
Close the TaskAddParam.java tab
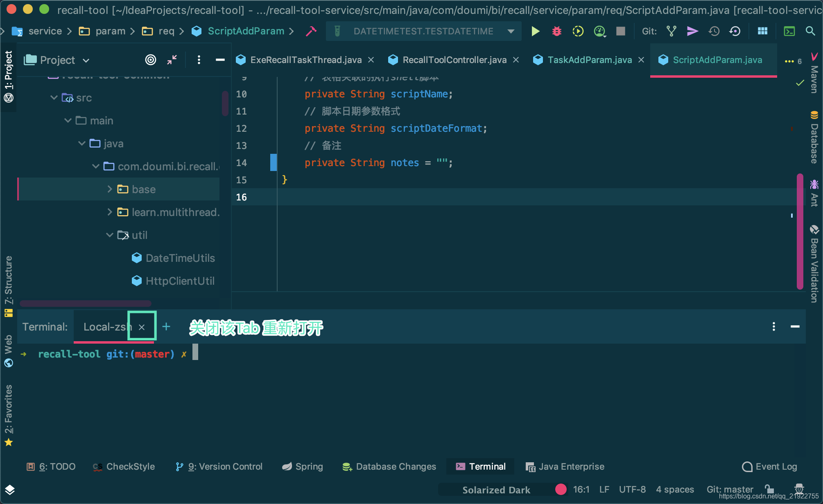pyautogui.click(x=641, y=60)
